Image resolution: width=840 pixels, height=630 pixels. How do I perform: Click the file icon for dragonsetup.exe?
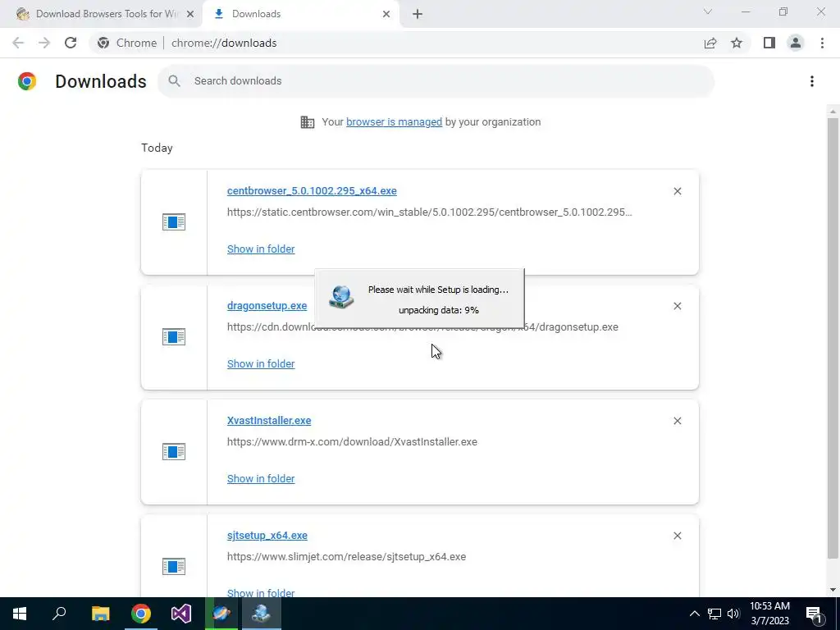coord(174,337)
